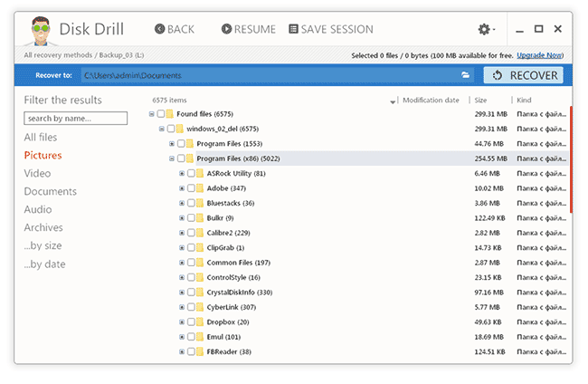Show All files filter
The image size is (588, 384).
pyautogui.click(x=41, y=138)
